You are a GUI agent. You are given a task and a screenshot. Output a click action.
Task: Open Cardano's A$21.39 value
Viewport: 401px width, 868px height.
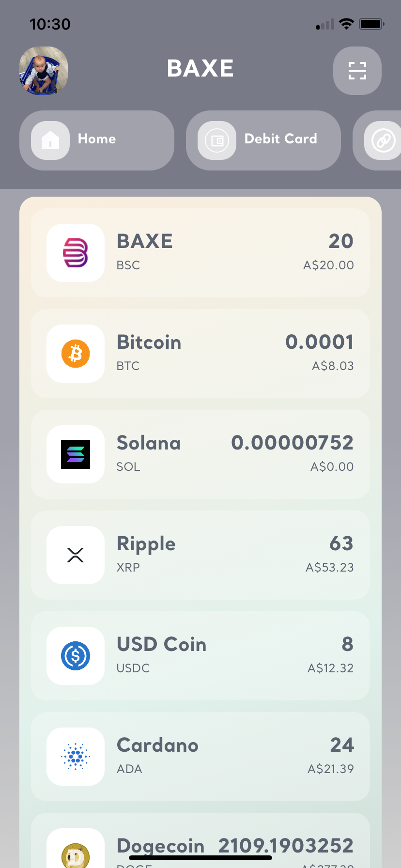tap(330, 769)
